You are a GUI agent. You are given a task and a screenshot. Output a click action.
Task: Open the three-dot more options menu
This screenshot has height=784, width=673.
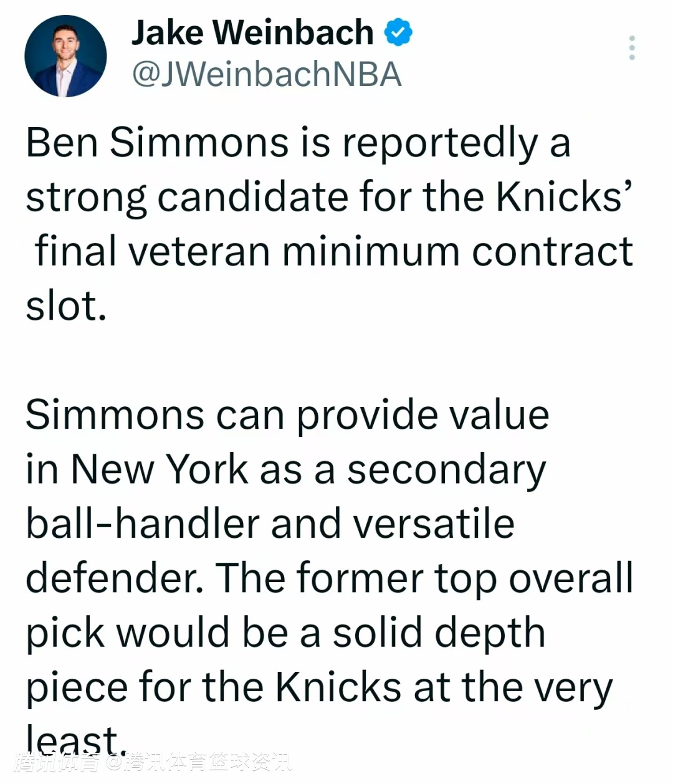tap(632, 47)
